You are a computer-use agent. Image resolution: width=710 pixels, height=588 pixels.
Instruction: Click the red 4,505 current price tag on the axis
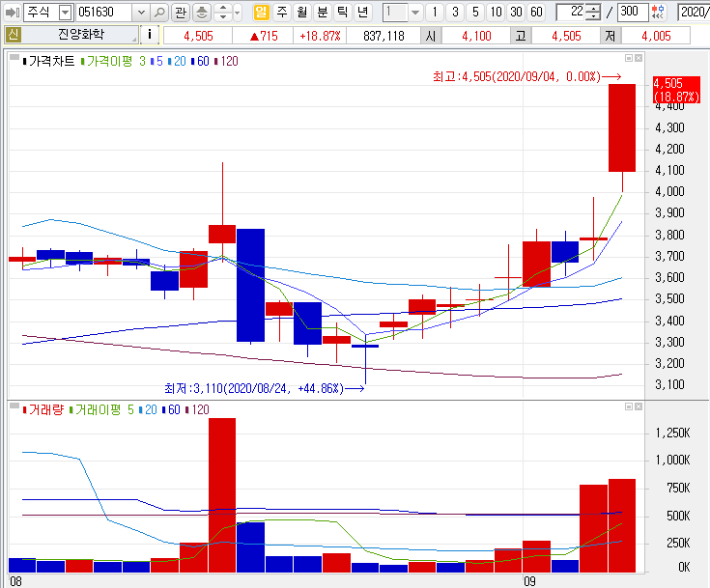click(676, 90)
